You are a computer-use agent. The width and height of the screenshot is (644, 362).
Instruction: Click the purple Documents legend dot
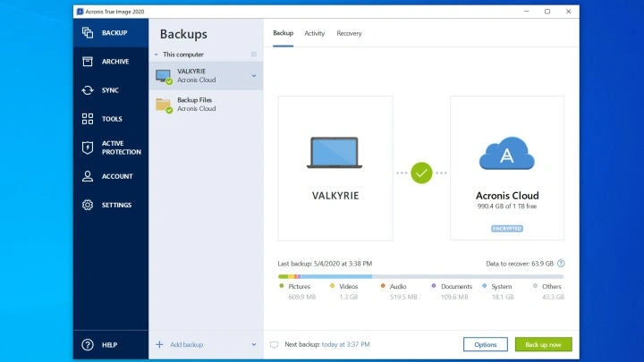click(434, 286)
